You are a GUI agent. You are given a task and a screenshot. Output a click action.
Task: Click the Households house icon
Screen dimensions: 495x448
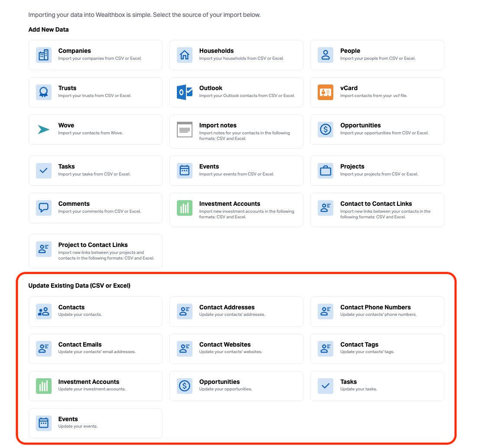(184, 55)
